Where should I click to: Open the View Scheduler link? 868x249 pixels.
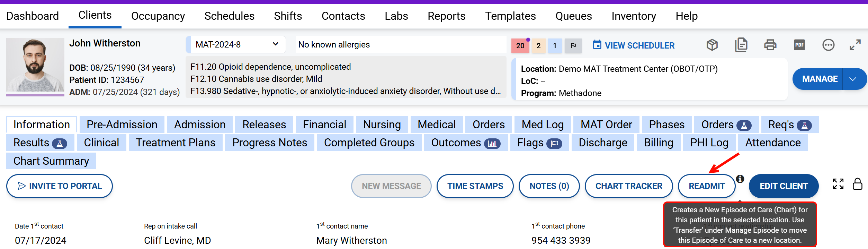pyautogui.click(x=633, y=45)
